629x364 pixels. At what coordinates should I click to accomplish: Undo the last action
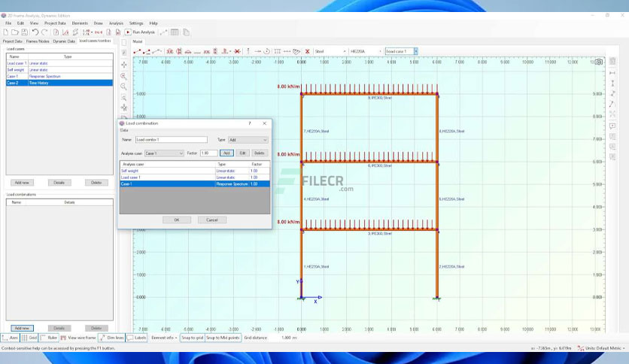[x=35, y=32]
